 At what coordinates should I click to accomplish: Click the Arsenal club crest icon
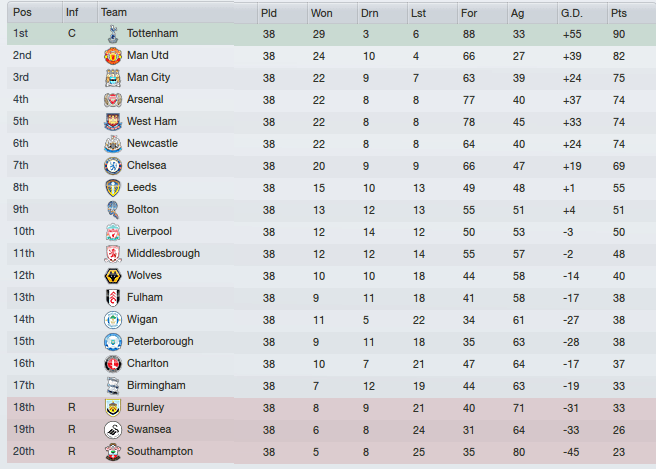tap(113, 100)
